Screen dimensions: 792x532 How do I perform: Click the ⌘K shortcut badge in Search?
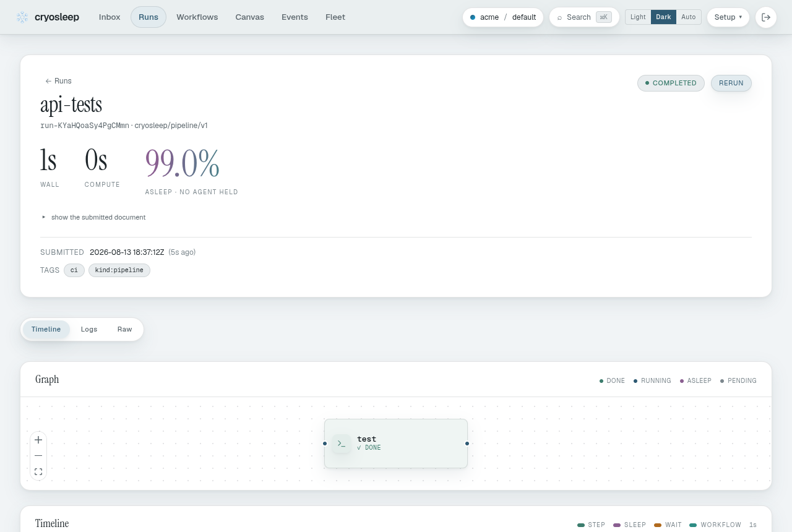click(x=604, y=17)
